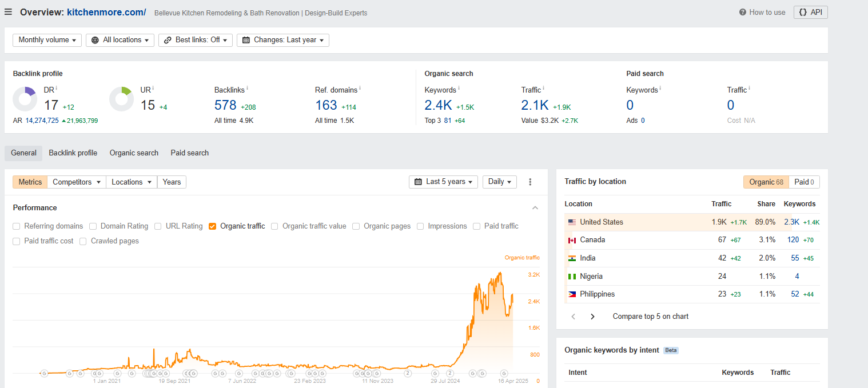The height and width of the screenshot is (388, 868).
Task: Click the 29 Jul 2024 chart date label
Action: [445, 381]
